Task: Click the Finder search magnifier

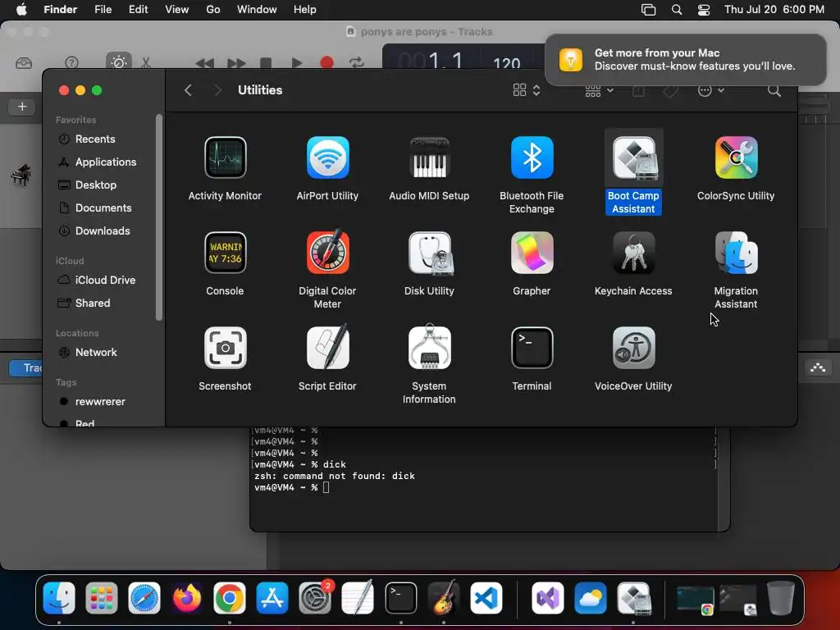Action: pyautogui.click(x=774, y=90)
